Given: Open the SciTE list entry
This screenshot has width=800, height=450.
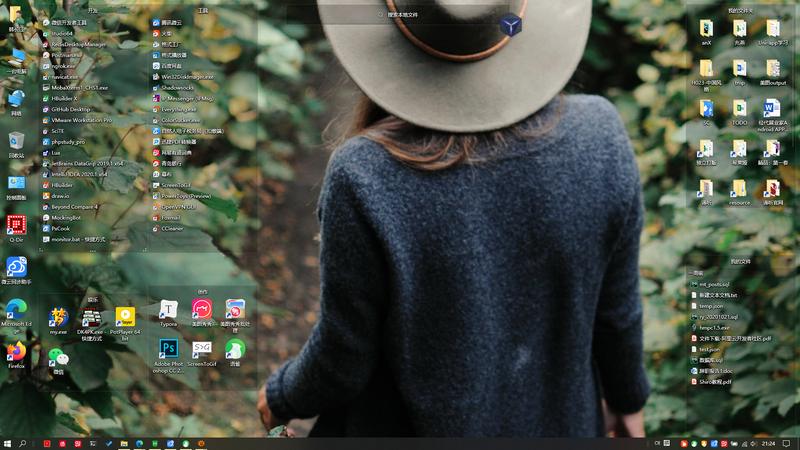Looking at the screenshot, I should click(x=53, y=131).
